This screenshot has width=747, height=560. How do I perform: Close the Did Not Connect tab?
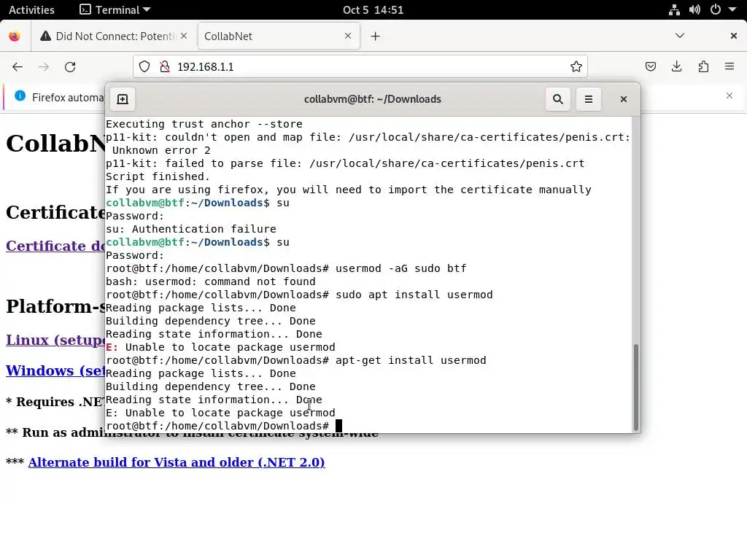(x=184, y=36)
